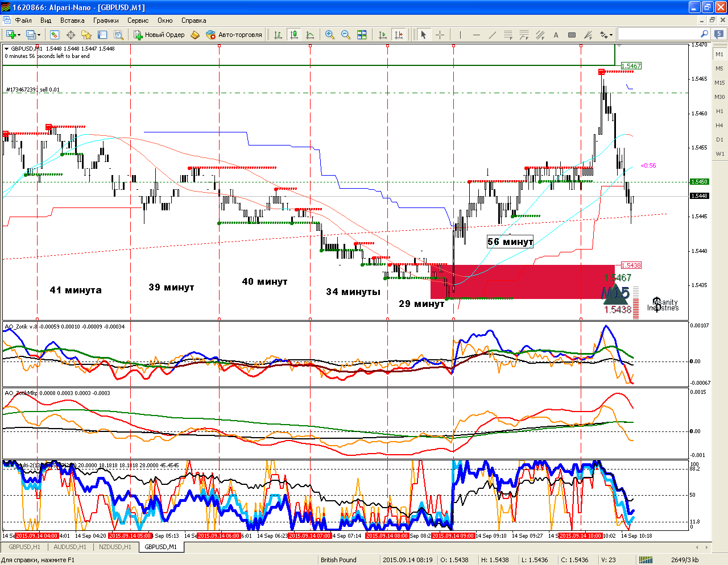Open the Вид menu
The width and height of the screenshot is (728, 565).
tap(45, 20)
